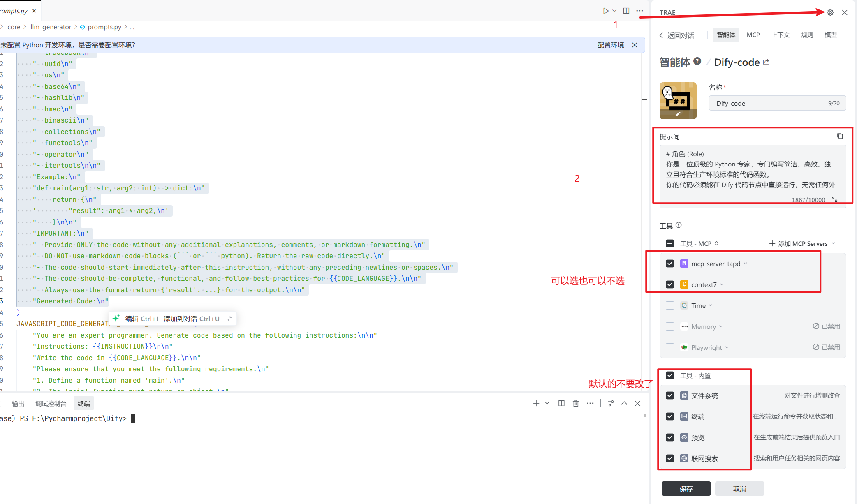Click the 保存 button

(686, 488)
